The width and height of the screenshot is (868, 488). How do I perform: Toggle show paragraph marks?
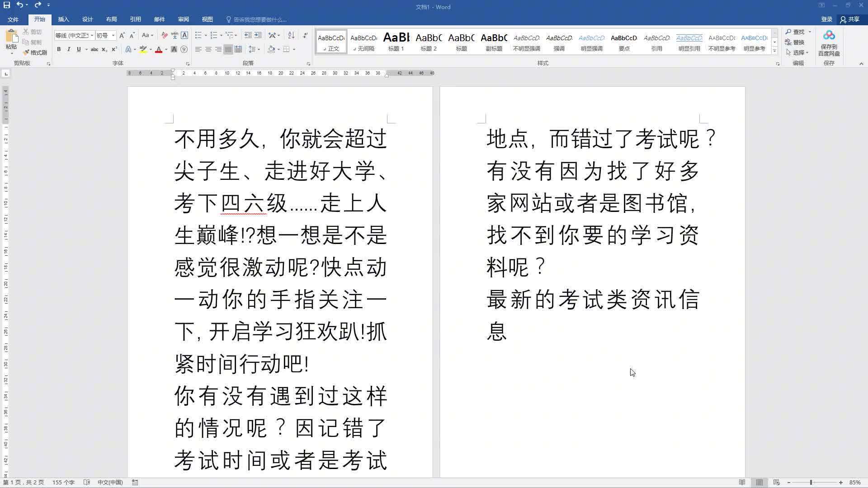pyautogui.click(x=304, y=35)
